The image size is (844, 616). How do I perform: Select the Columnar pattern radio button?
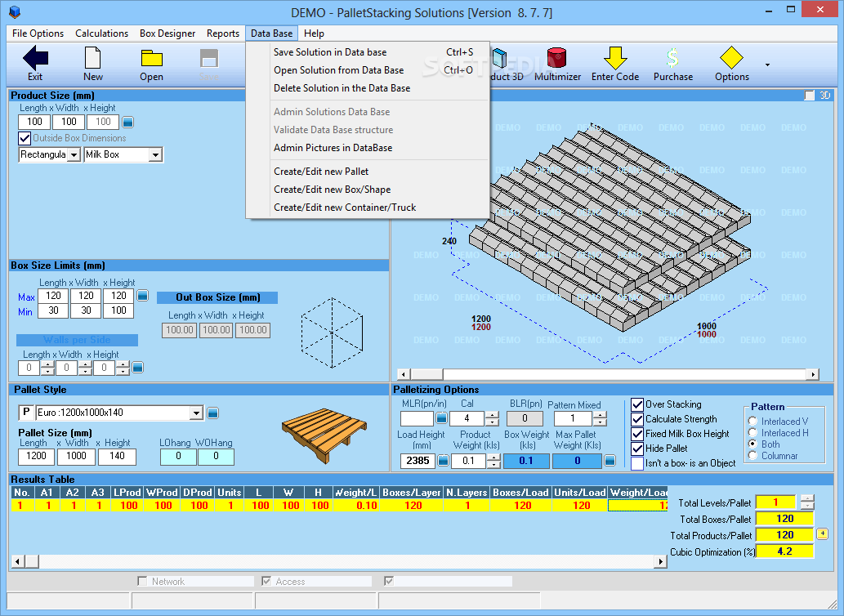pos(752,455)
